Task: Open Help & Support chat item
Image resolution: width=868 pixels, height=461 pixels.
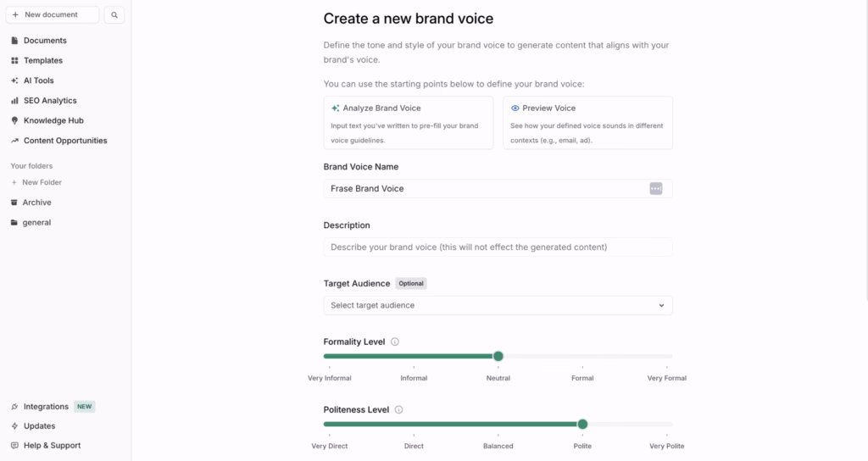Action: (52, 446)
